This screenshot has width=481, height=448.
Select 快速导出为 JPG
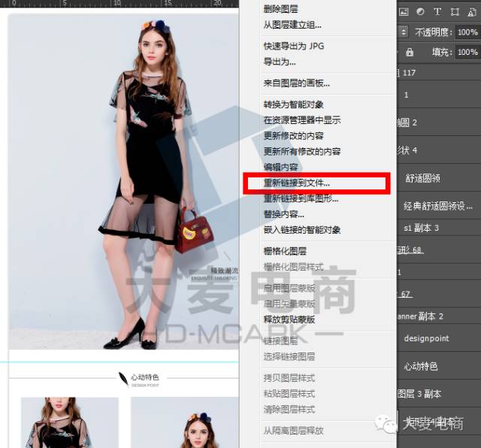click(294, 46)
